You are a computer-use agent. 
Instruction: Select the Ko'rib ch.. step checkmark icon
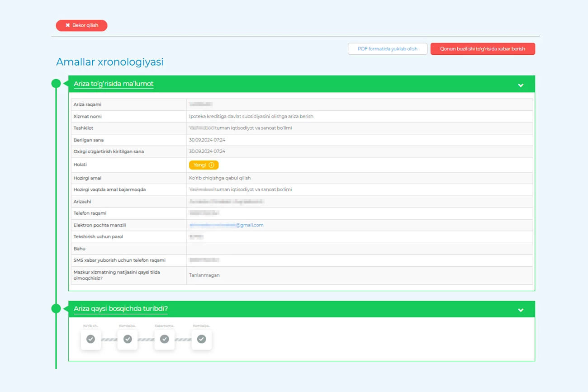[90, 339]
